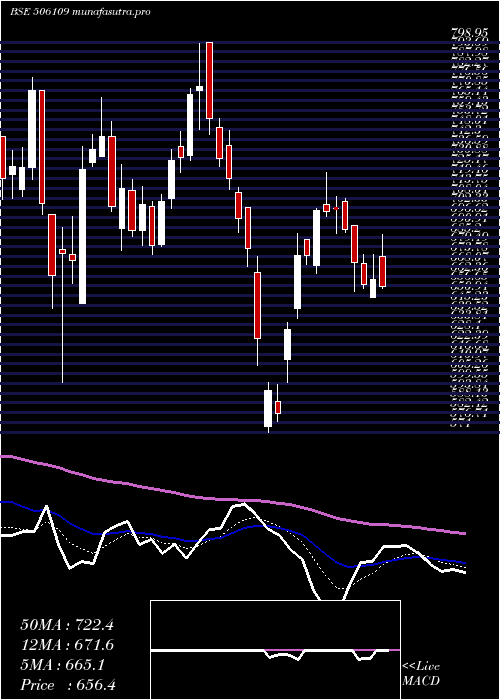Click the BSE 506109 munafasutra.pro title text

pos(80,12)
